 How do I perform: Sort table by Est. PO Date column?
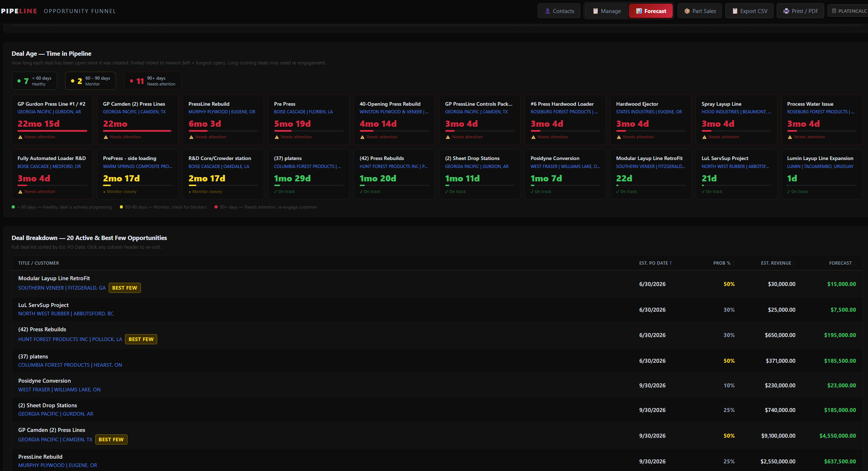tap(655, 263)
